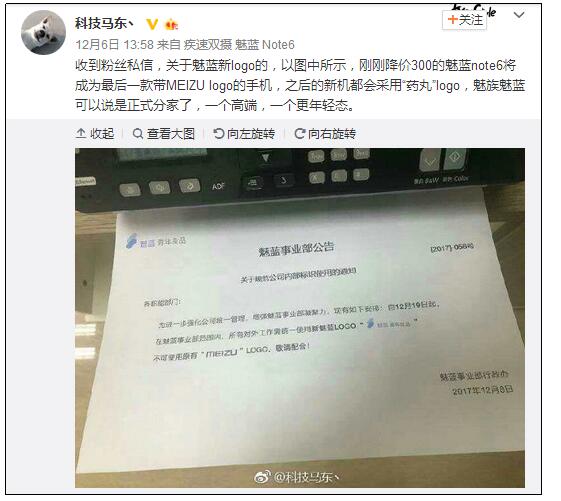Click the counterclockwise rotate arrow icon
Viewport: 561px width, 501px height.
click(x=218, y=133)
